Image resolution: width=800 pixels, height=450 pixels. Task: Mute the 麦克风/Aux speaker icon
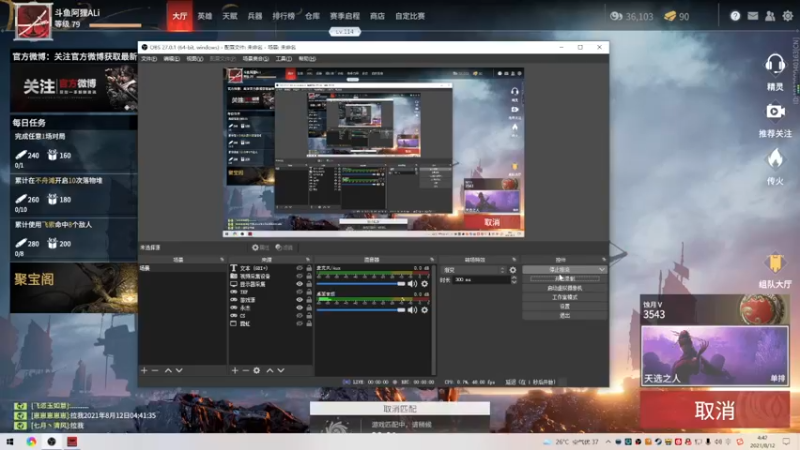click(x=412, y=284)
